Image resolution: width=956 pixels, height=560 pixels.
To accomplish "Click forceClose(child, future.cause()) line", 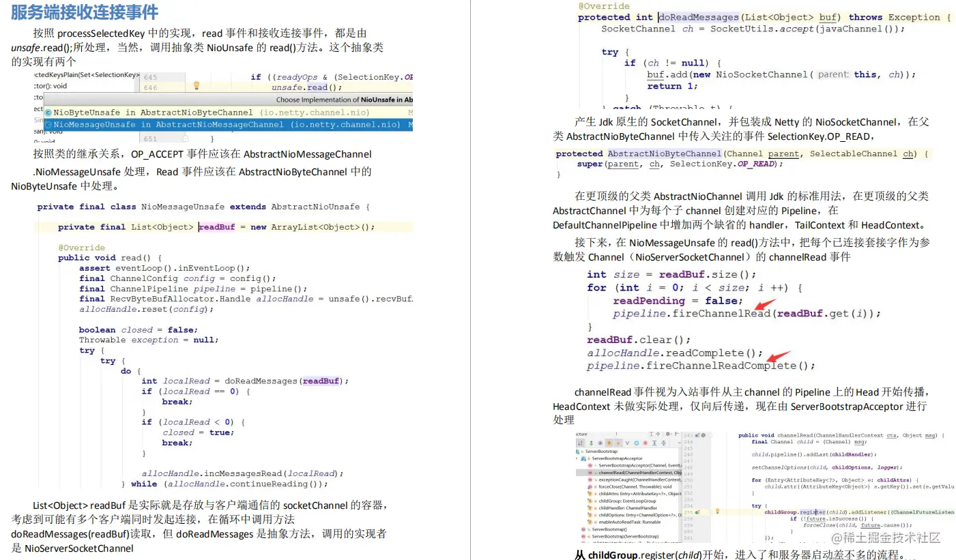I will tap(858, 525).
